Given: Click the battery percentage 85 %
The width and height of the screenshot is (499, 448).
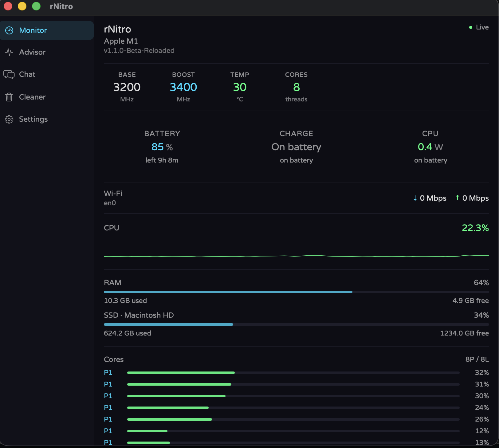Looking at the screenshot, I should pyautogui.click(x=162, y=147).
